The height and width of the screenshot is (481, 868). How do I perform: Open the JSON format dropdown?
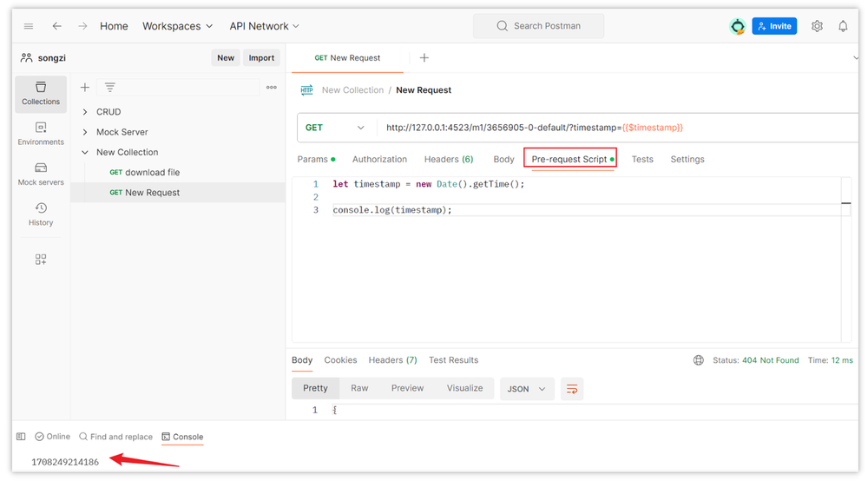[527, 389]
